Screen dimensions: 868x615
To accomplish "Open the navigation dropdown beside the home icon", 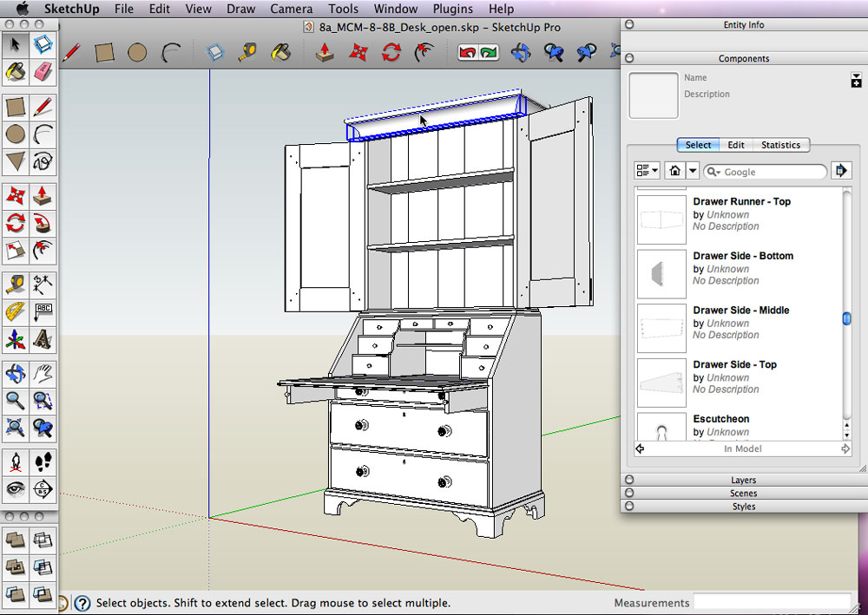I will (693, 171).
